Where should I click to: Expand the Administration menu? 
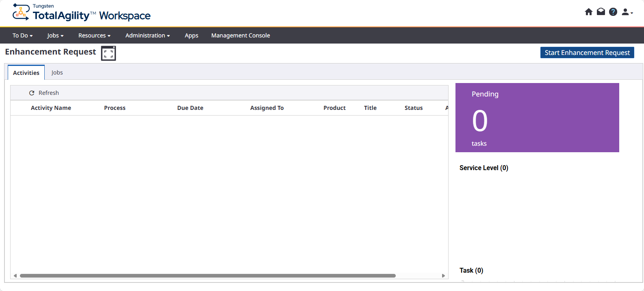coord(147,35)
